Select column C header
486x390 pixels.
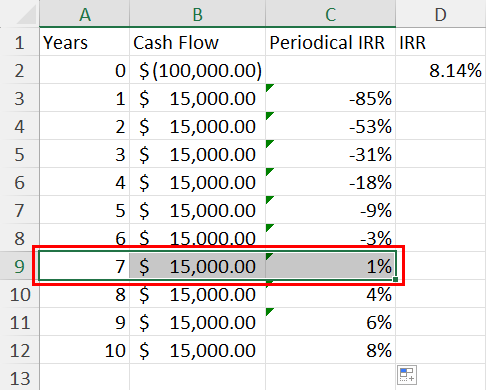(x=330, y=13)
